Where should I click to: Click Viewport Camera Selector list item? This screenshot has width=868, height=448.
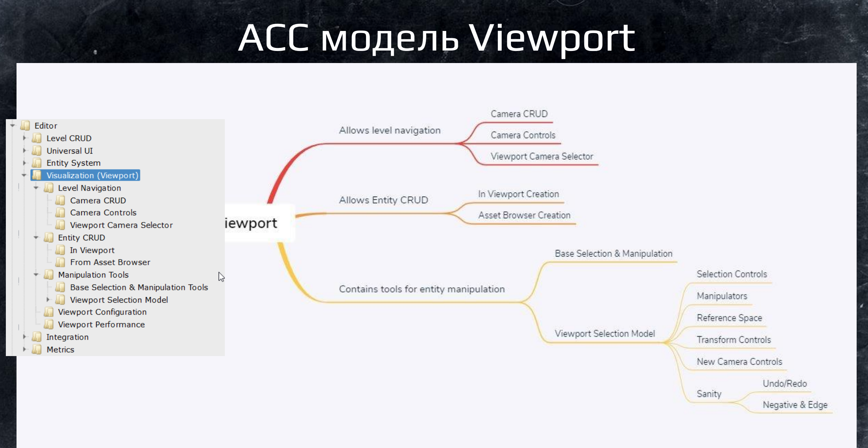click(122, 225)
